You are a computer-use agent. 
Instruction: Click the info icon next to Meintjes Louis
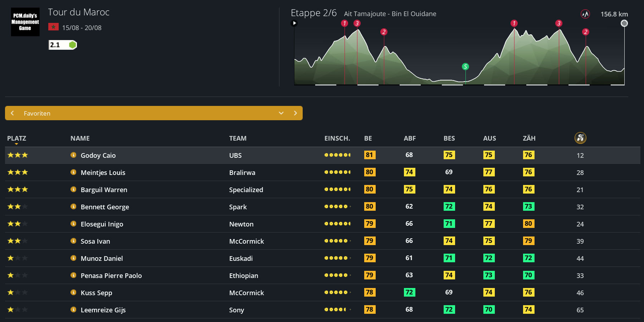(x=73, y=172)
